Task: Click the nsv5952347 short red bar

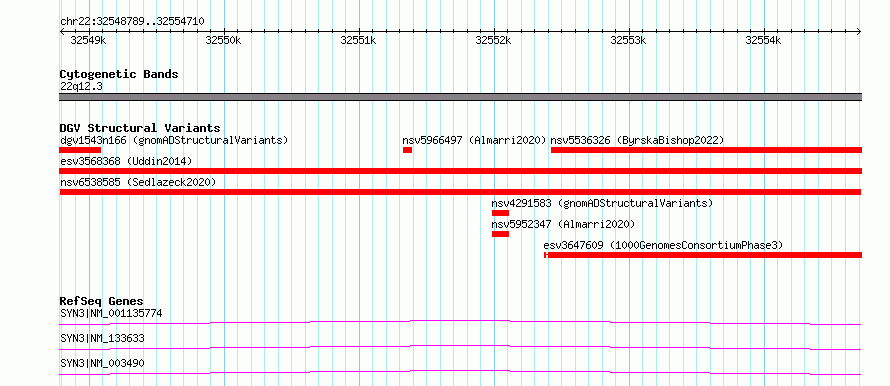Action: [500, 234]
